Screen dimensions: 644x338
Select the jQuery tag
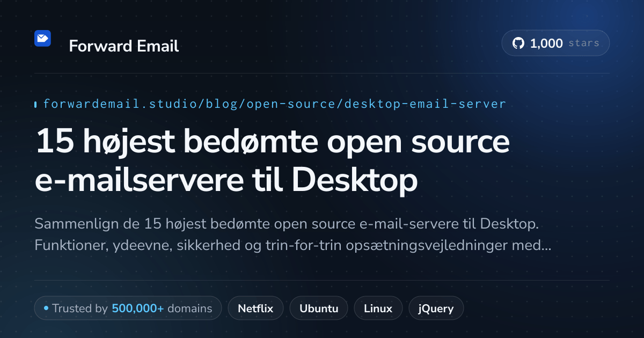point(436,308)
